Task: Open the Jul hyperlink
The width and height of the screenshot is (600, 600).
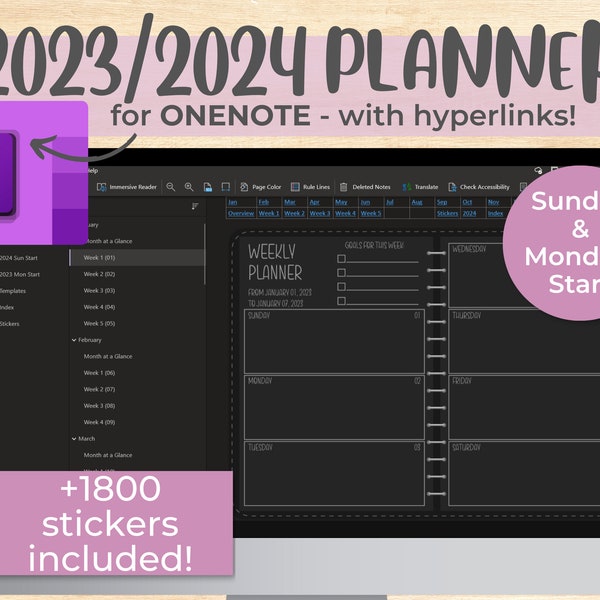Action: click(x=390, y=202)
